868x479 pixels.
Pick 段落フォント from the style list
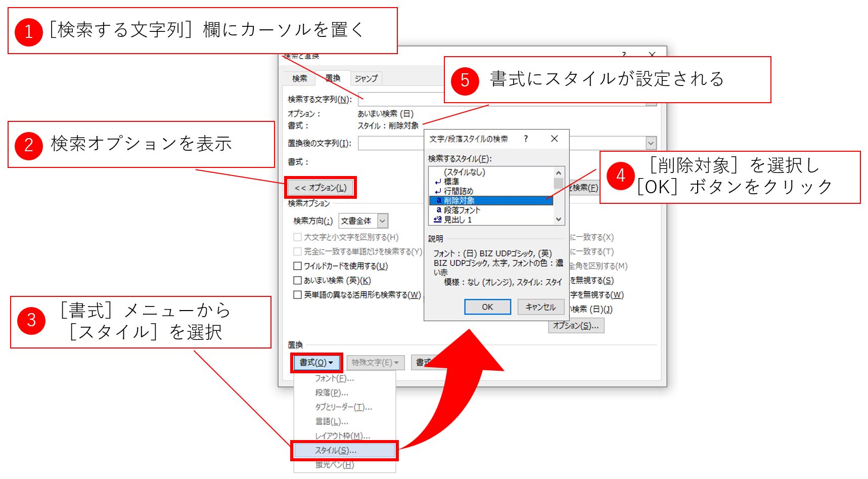pos(462,210)
